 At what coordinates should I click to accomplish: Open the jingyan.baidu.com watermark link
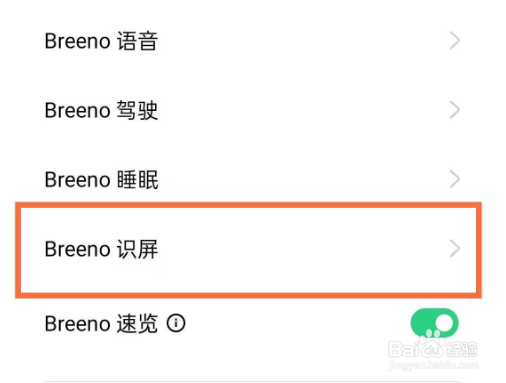tap(433, 365)
